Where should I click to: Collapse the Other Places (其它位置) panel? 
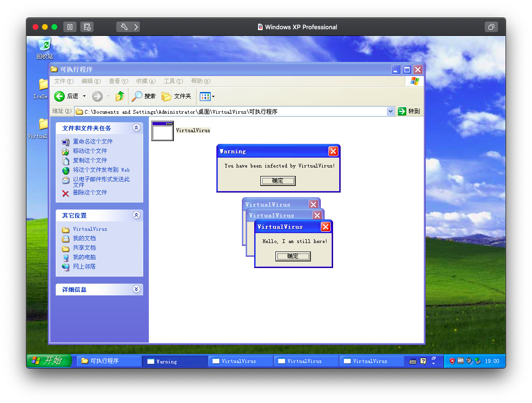[137, 215]
